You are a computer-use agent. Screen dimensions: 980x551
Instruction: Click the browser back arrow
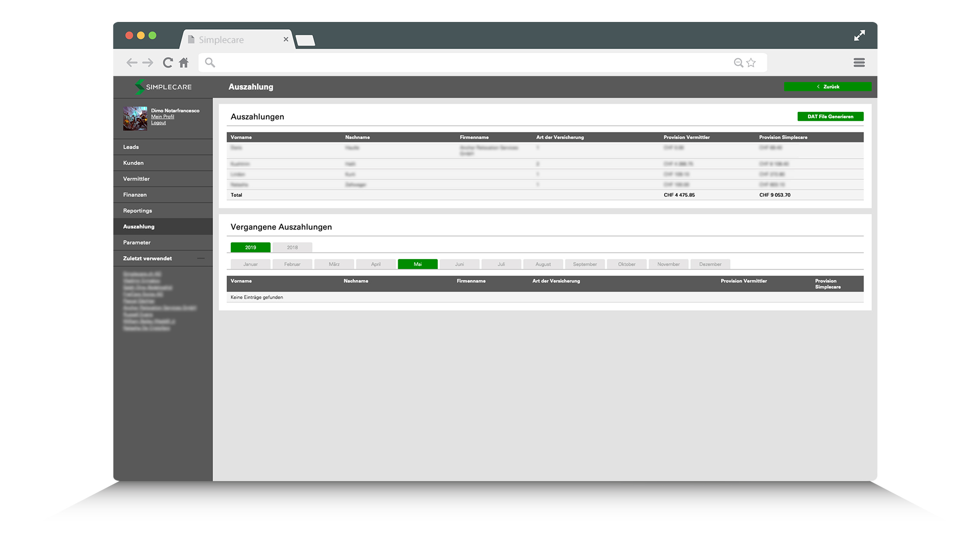[132, 63]
